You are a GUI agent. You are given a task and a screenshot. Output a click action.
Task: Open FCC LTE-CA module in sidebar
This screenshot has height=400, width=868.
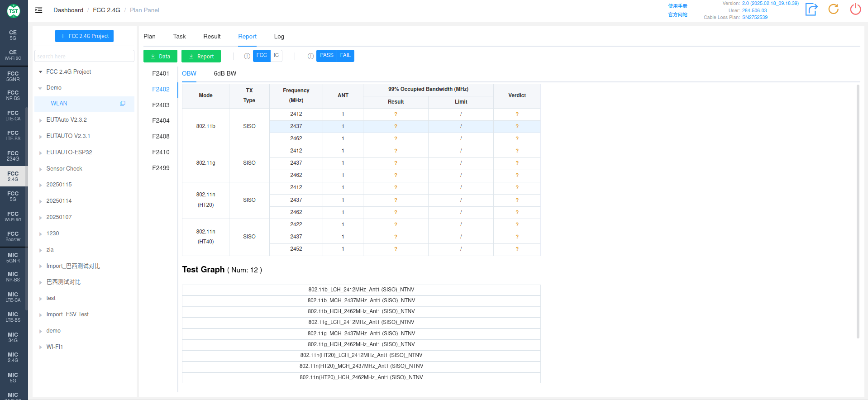pos(13,116)
